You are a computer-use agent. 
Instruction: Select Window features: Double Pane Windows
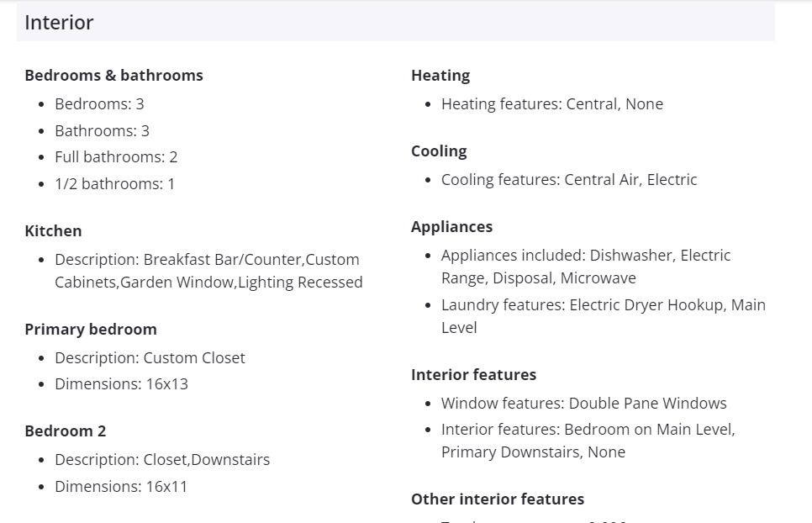tap(583, 404)
